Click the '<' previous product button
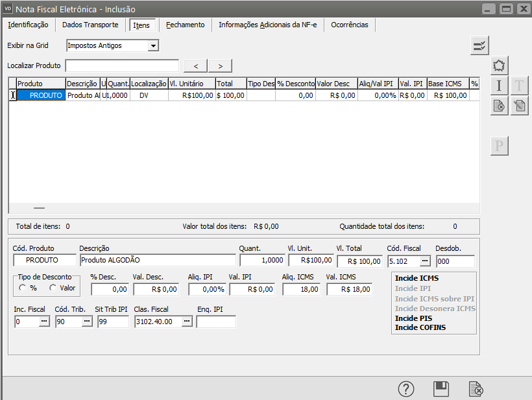The height and width of the screenshot is (400, 532). point(195,65)
